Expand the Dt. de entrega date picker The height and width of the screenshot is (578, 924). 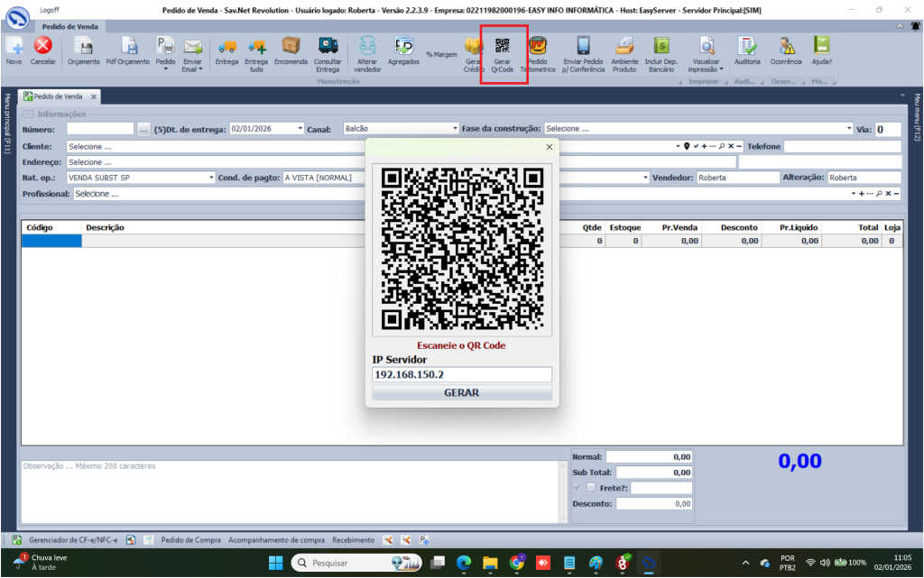point(300,129)
